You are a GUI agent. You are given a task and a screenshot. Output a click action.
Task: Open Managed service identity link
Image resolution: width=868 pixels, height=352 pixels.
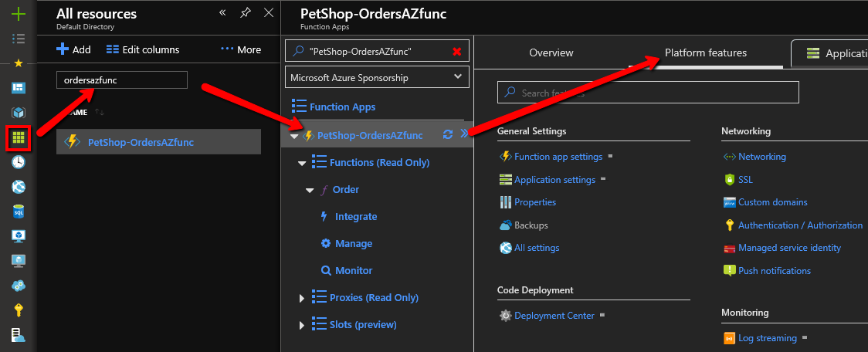click(789, 248)
